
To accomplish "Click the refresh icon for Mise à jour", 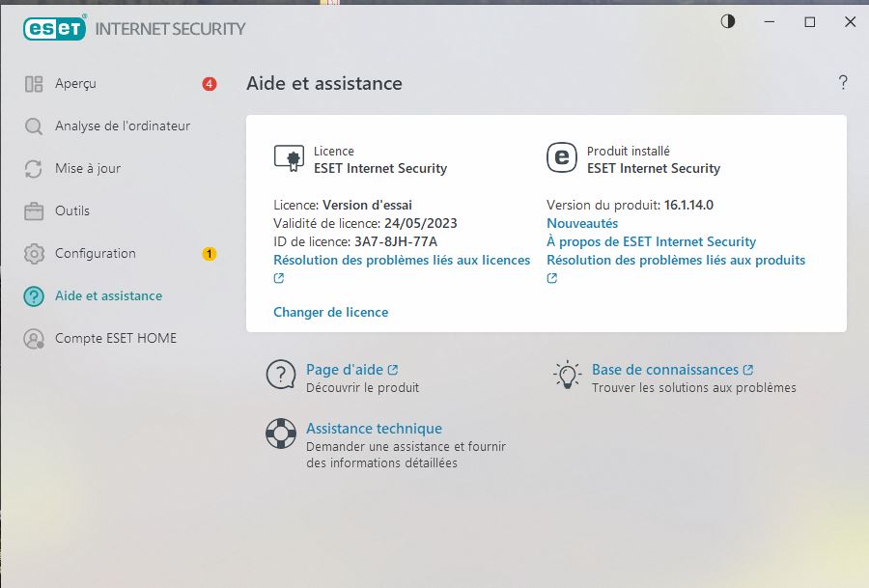I will coord(34,168).
